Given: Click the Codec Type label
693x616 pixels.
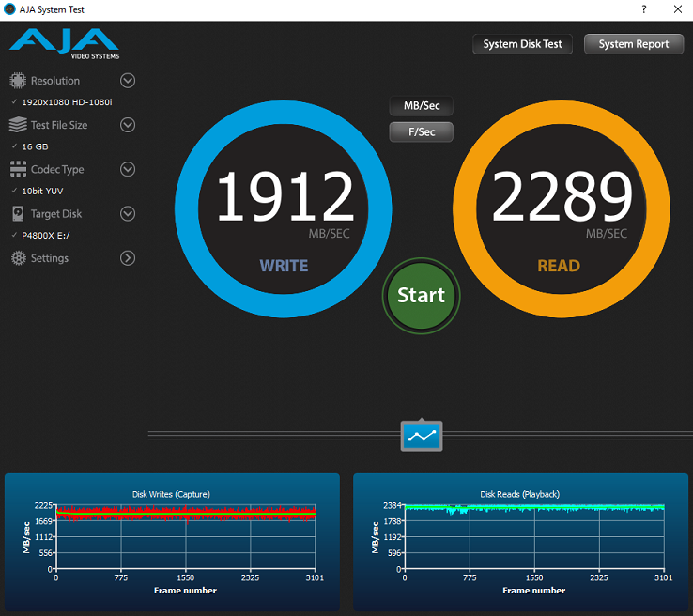Looking at the screenshot, I should coord(57,170).
